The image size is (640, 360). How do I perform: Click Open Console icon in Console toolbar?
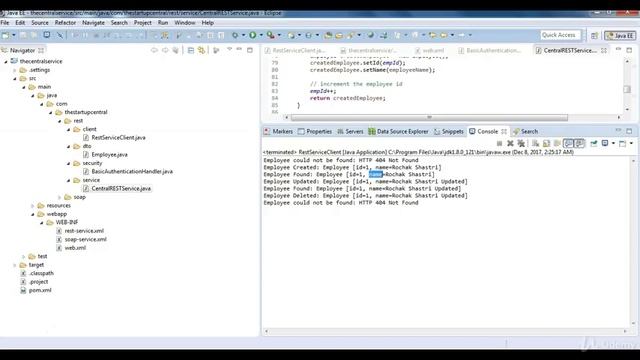point(622,143)
